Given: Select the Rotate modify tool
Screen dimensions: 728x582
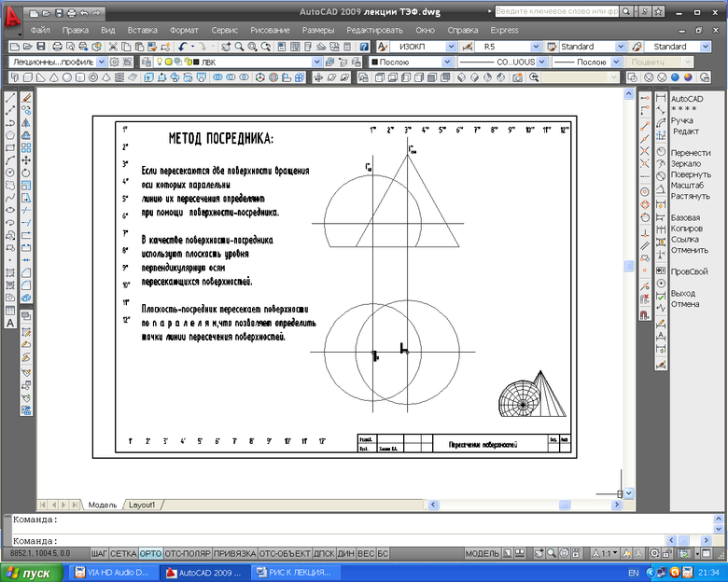Looking at the screenshot, I should (26, 172).
